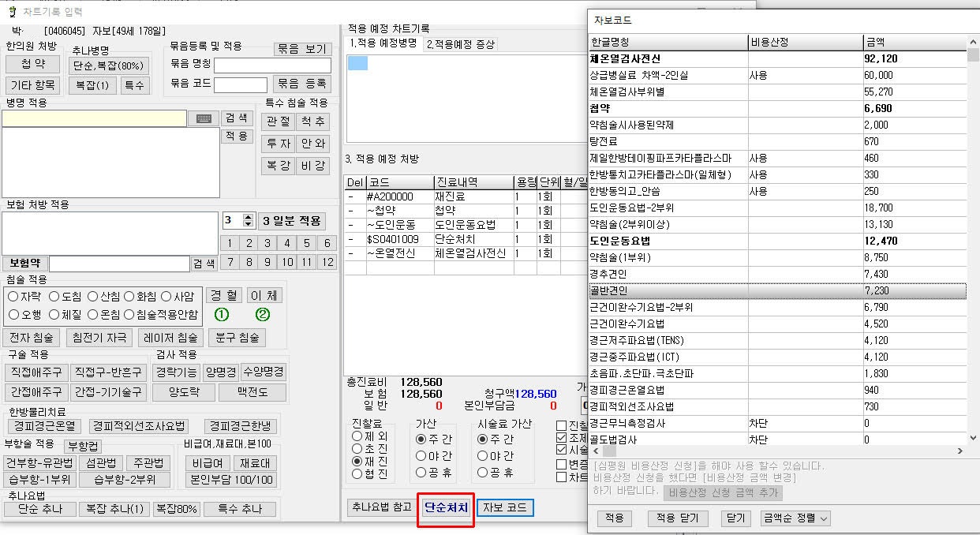
Task: Switch to the 2.적용예정 증상 tab
Action: pos(460,44)
